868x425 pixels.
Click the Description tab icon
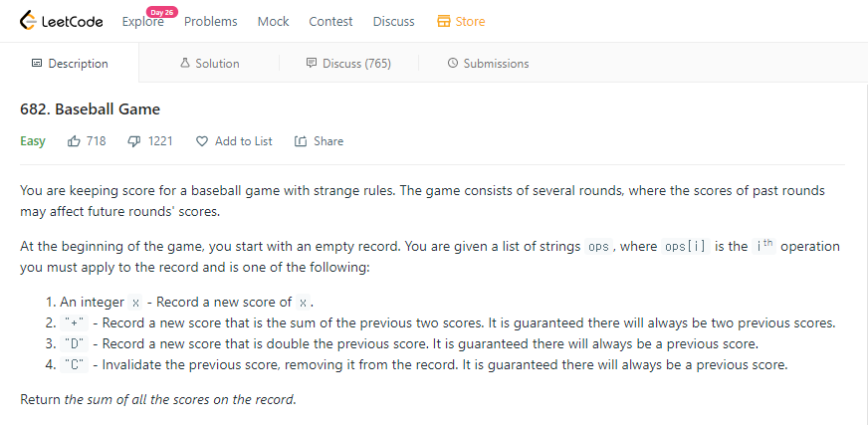[x=37, y=64]
